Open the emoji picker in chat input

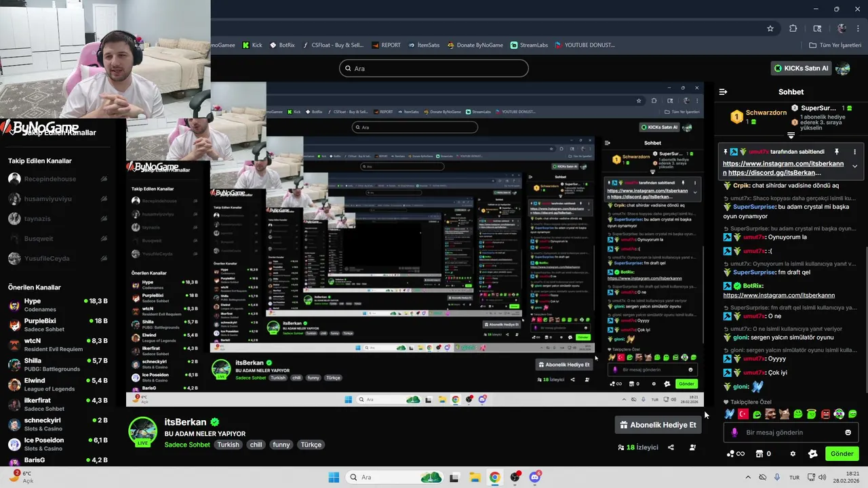click(x=848, y=432)
